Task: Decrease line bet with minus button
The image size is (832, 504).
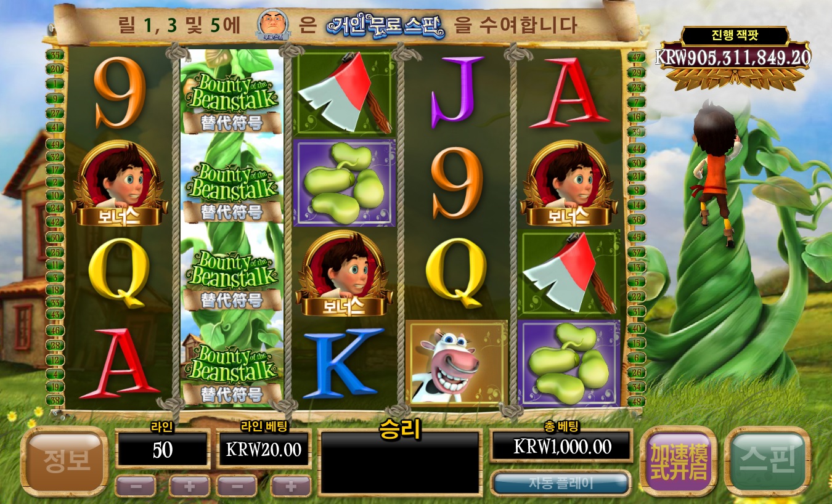Action: click(236, 486)
